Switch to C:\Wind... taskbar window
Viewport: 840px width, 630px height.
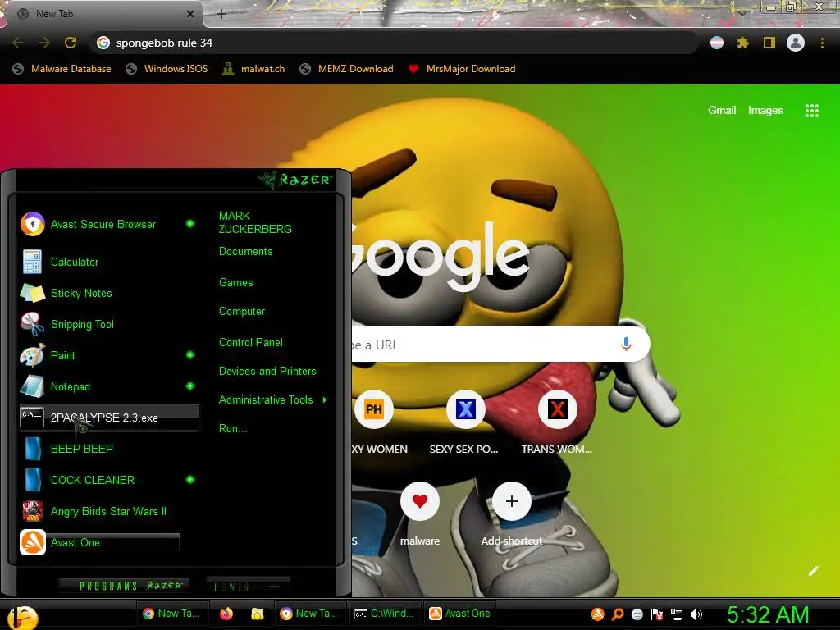385,614
